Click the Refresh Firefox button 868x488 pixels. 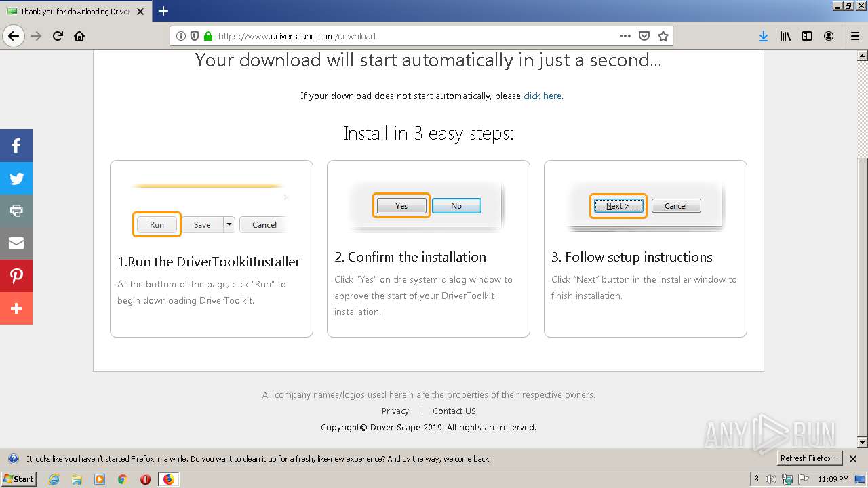click(x=809, y=458)
